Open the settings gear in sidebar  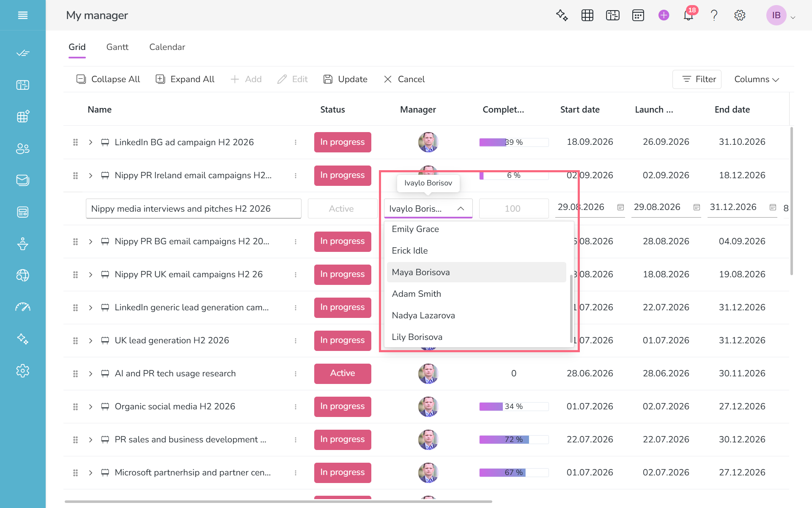coord(23,371)
